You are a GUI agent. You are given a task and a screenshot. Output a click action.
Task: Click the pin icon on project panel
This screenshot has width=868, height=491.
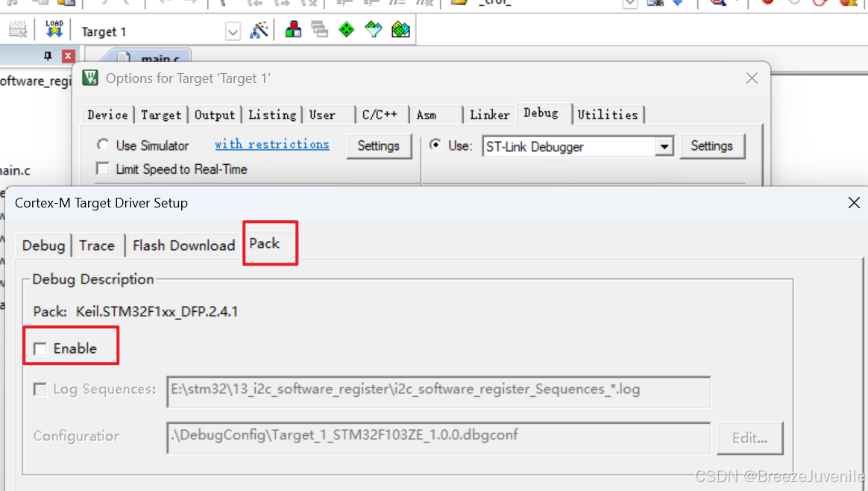48,56
